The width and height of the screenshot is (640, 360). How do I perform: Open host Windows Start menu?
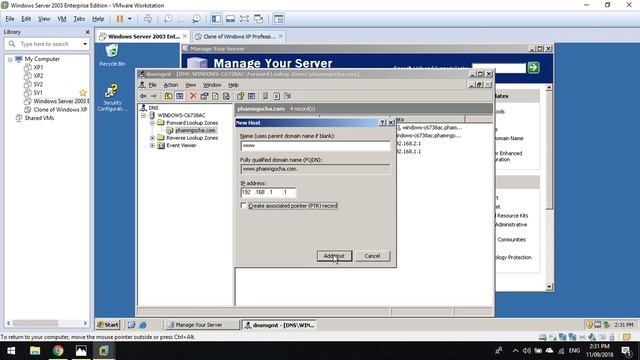(11, 351)
